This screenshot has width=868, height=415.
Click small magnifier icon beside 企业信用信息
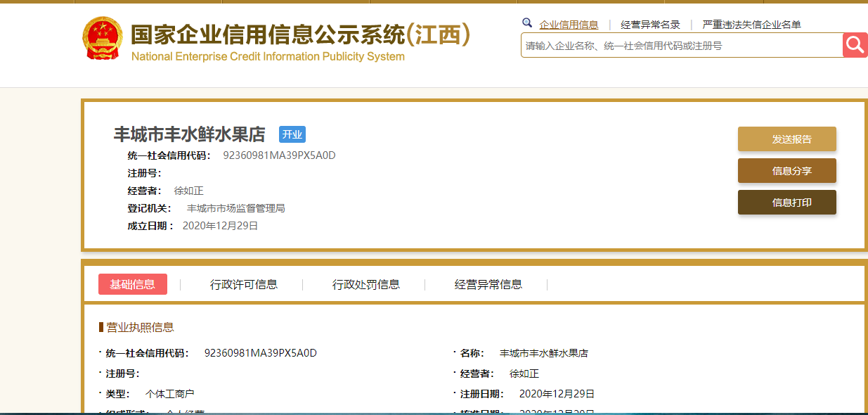point(527,23)
